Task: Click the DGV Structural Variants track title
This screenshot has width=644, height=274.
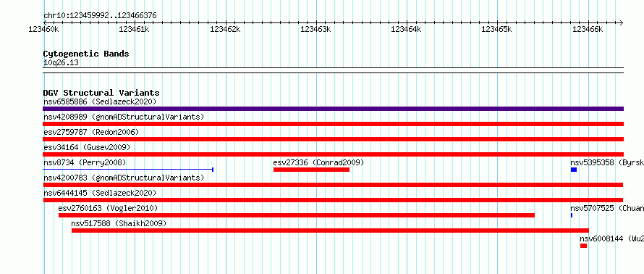Action: click(101, 93)
